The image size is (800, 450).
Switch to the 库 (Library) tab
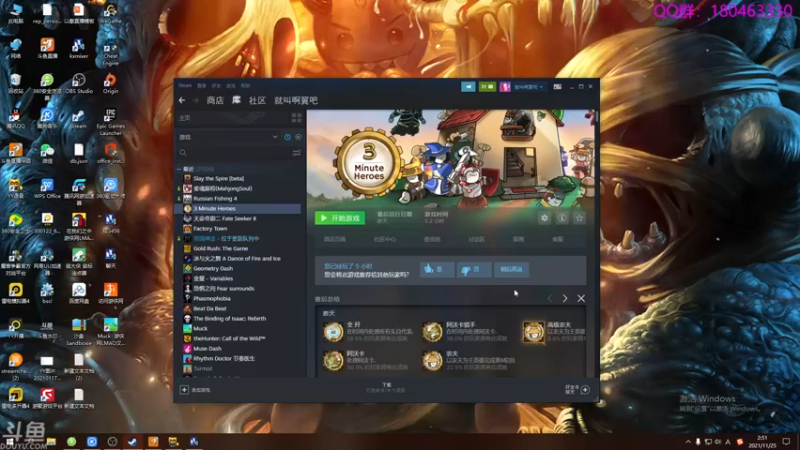point(236,100)
